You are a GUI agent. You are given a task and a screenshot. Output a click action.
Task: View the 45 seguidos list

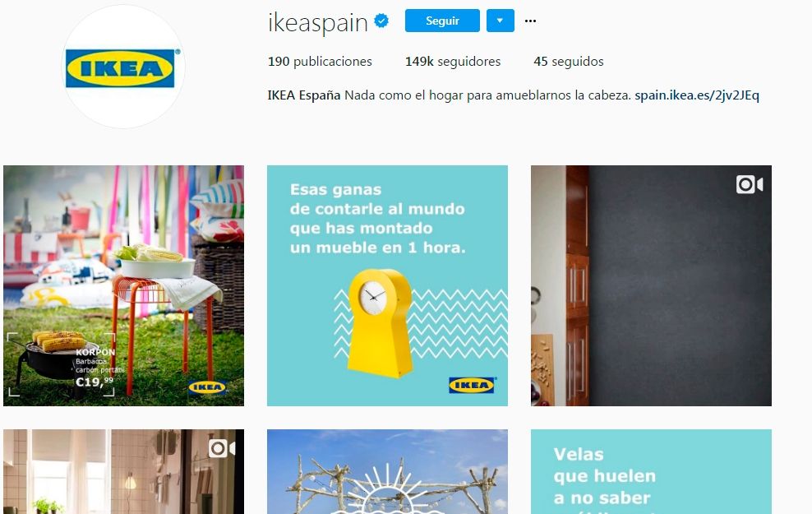(x=569, y=62)
